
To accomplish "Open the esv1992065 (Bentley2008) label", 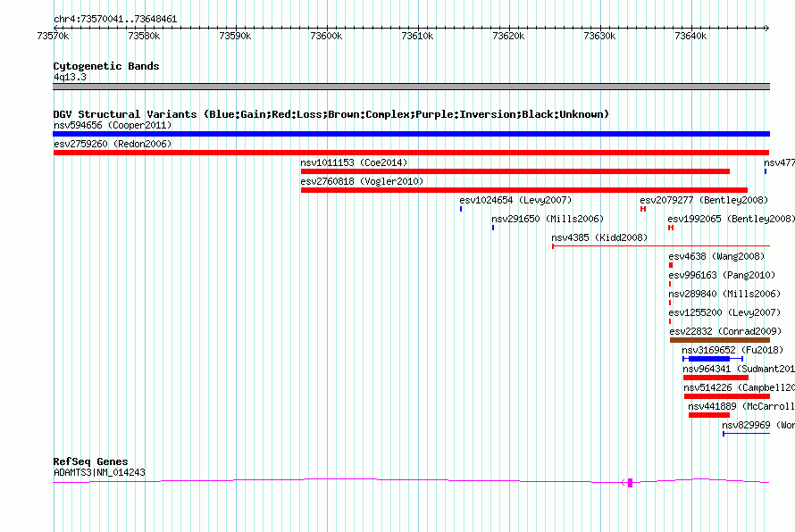I will point(731,219).
